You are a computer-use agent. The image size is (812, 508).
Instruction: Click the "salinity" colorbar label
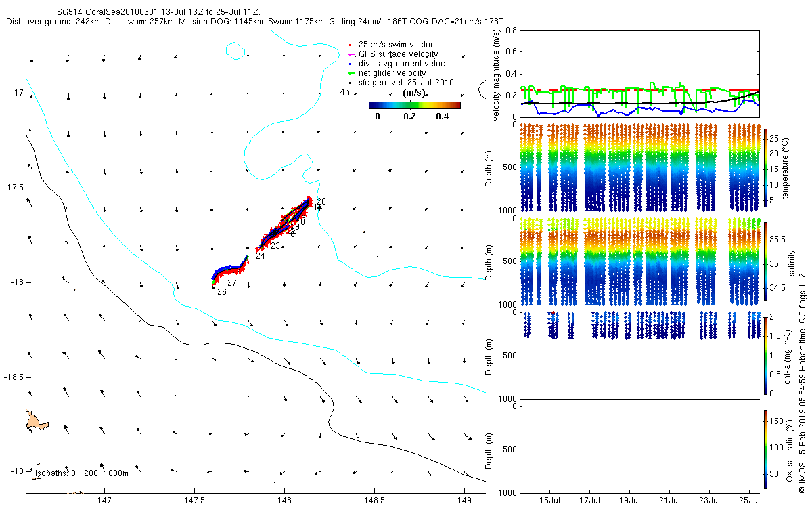click(x=792, y=261)
